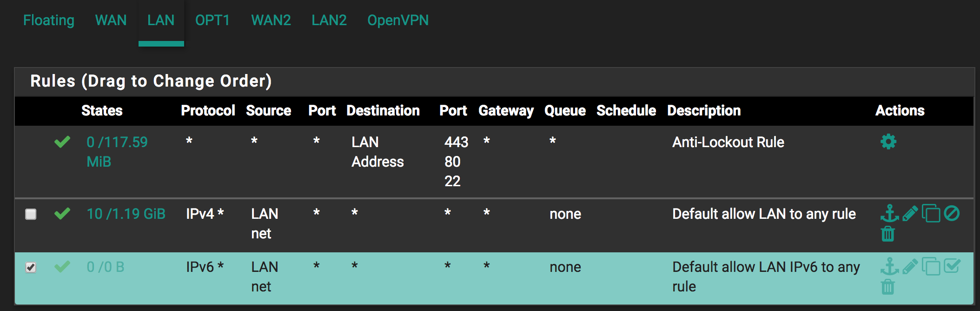Image resolution: width=980 pixels, height=311 pixels.
Task: Open Anti-Lockout Rule settings gear
Action: tap(888, 142)
